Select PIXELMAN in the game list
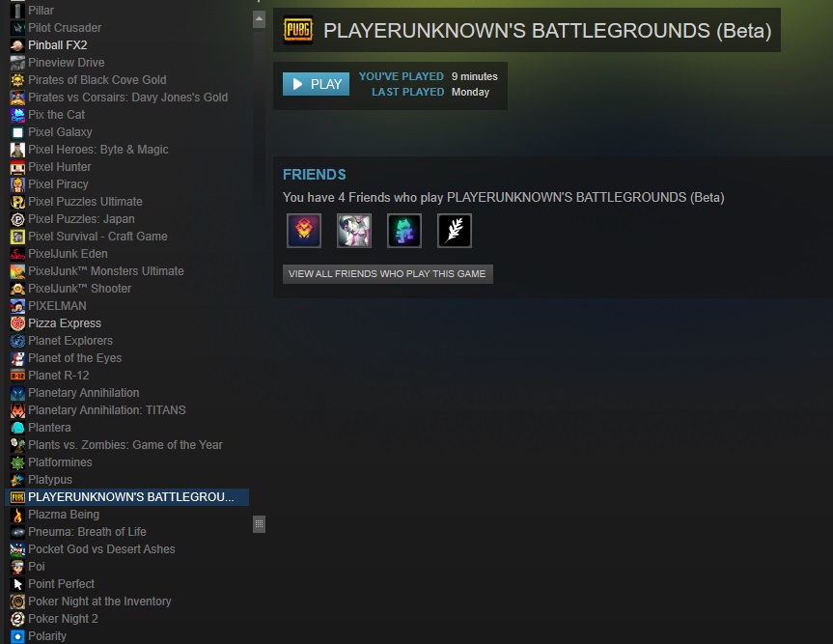This screenshot has width=833, height=644. [57, 306]
